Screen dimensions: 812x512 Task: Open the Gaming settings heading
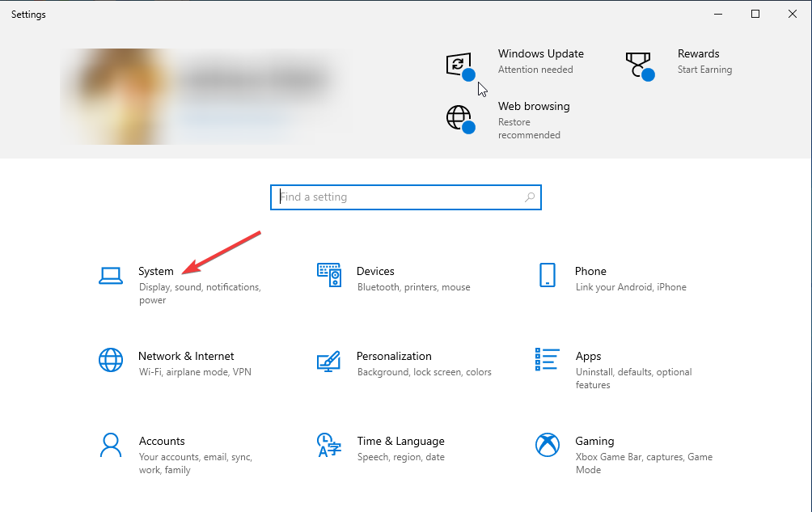click(x=594, y=441)
